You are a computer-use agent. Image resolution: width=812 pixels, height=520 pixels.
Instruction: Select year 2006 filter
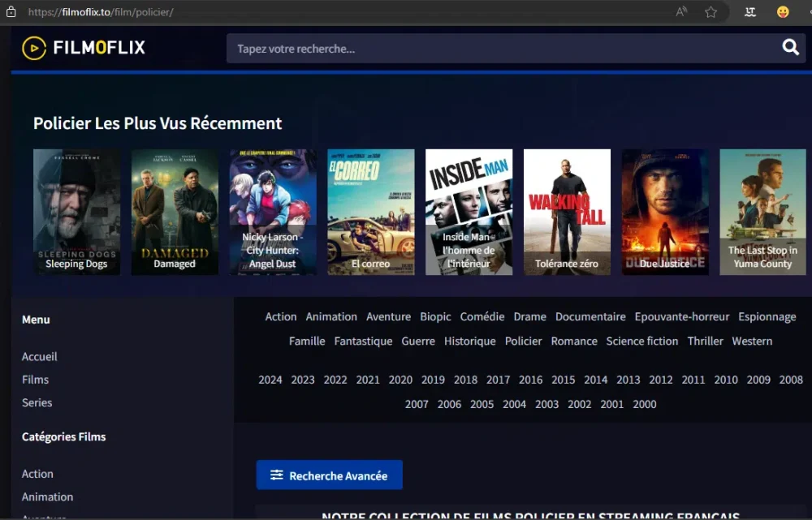pyautogui.click(x=450, y=404)
